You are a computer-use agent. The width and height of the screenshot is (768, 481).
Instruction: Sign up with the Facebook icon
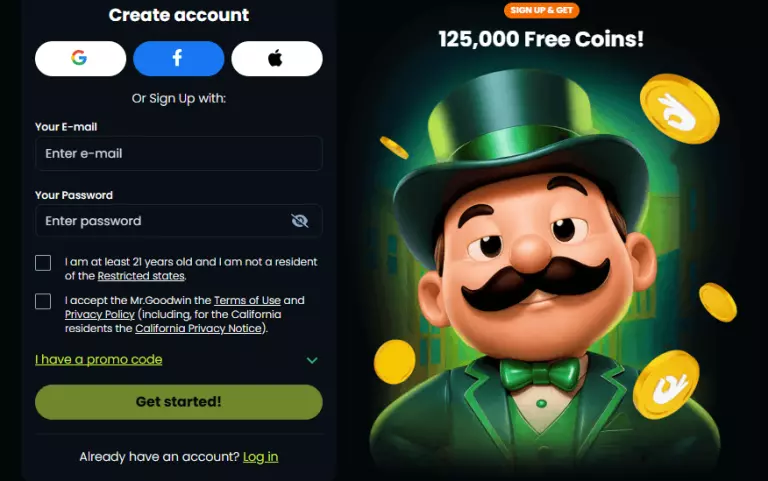[x=179, y=58]
